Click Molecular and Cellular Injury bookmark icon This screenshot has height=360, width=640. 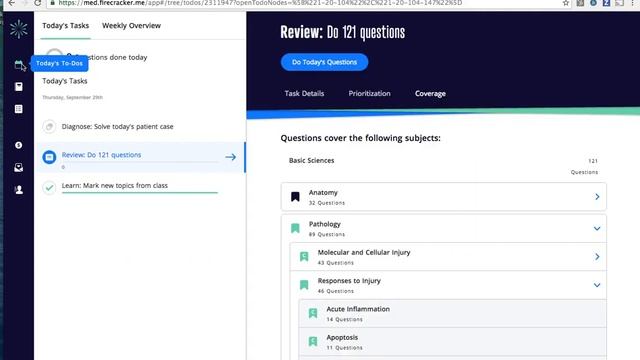click(x=304, y=256)
